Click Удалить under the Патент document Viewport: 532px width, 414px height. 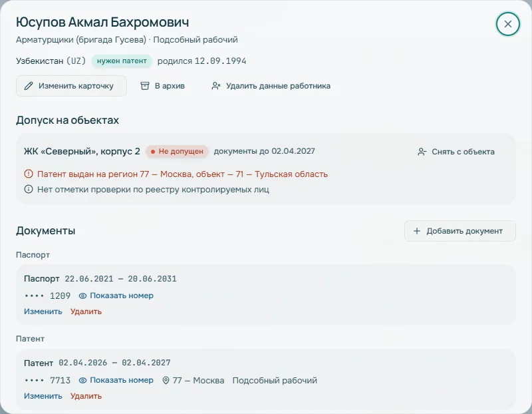pos(86,396)
